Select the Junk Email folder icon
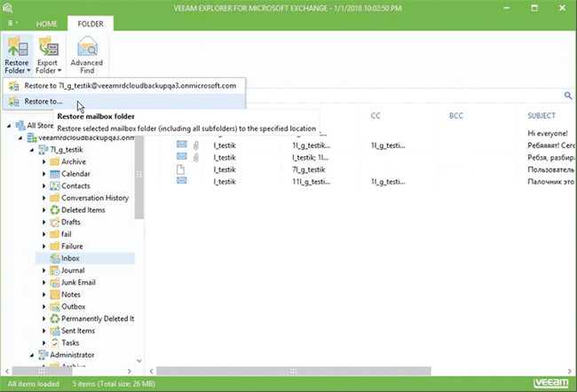 click(54, 282)
